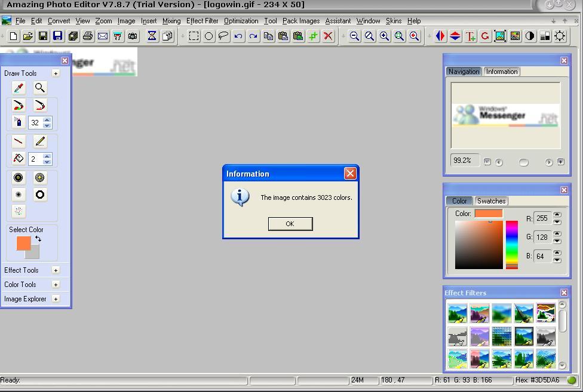Click OK on the Information dialog
The width and height of the screenshot is (583, 392).
coord(290,224)
